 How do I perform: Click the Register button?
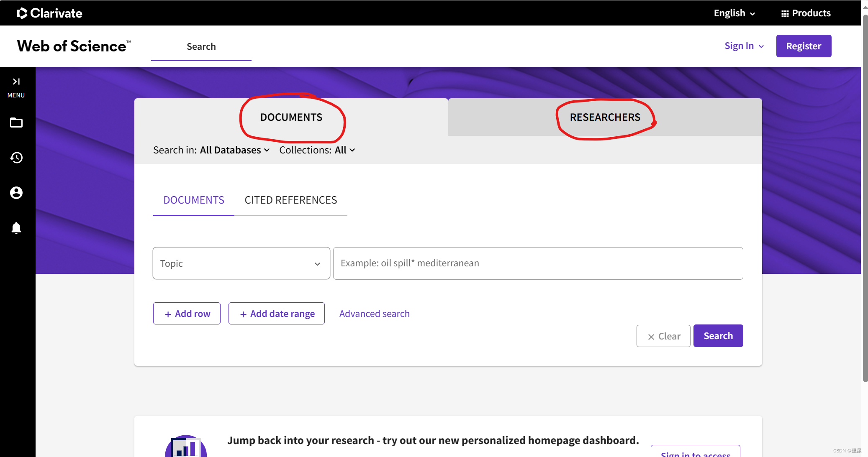(x=803, y=46)
